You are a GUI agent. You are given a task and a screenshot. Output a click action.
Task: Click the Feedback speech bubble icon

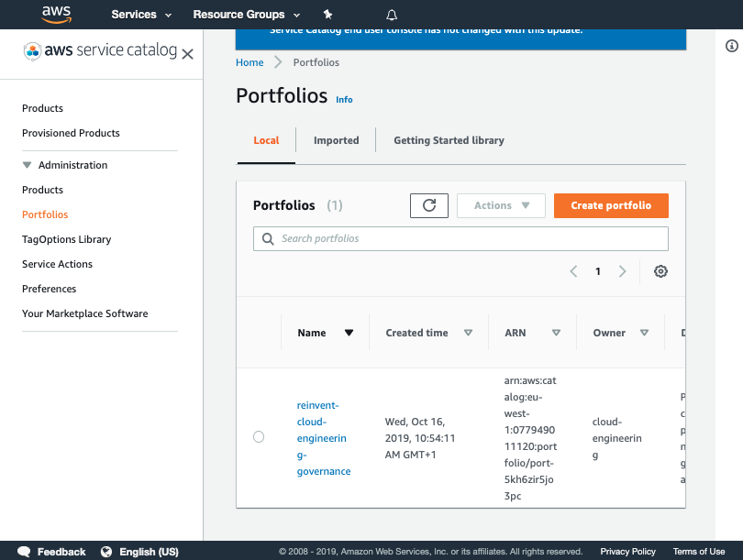24,552
